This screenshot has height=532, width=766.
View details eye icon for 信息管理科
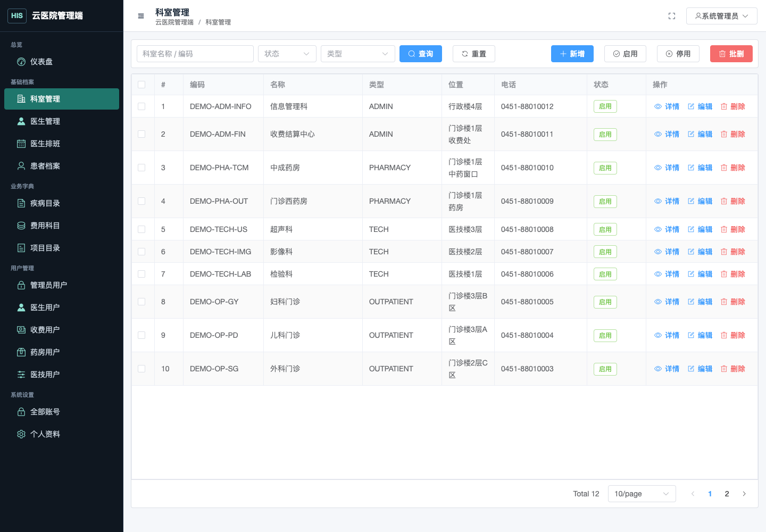658,106
